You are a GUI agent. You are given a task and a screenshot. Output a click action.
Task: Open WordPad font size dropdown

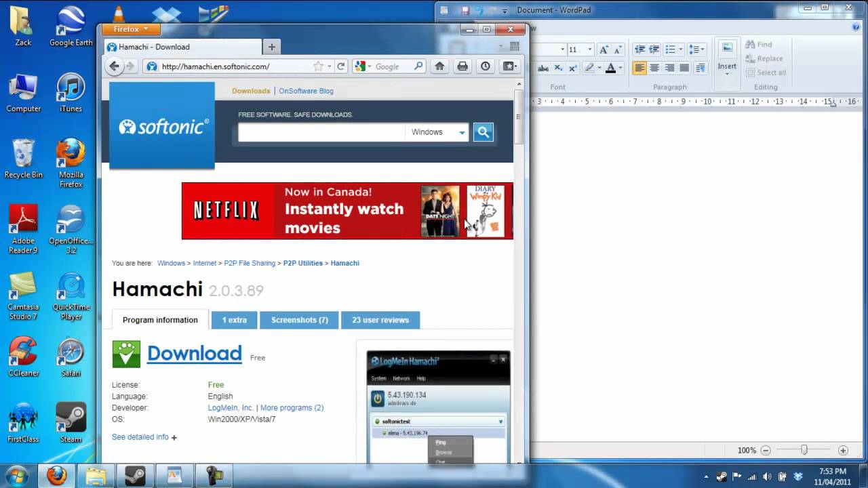[589, 49]
